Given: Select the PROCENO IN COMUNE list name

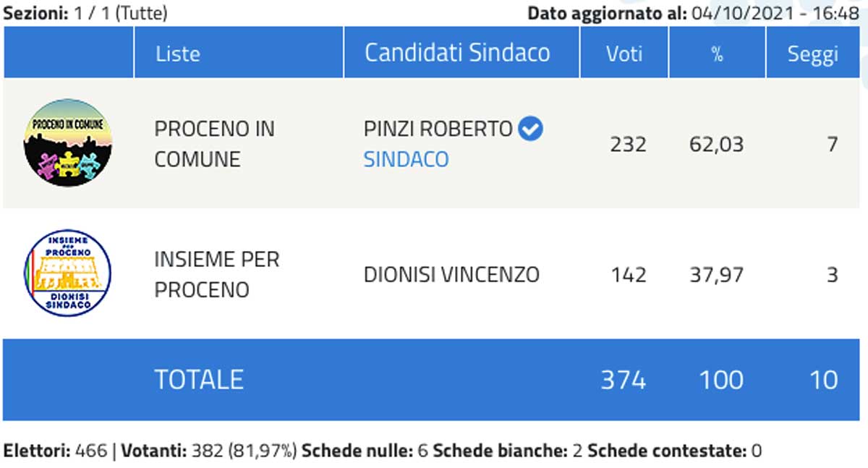Looking at the screenshot, I should point(214,144).
